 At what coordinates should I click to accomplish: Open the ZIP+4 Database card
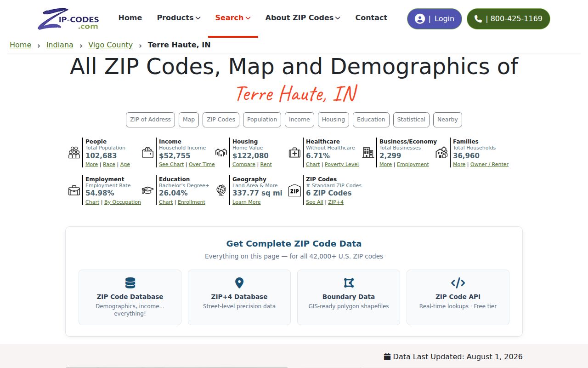coord(239,297)
